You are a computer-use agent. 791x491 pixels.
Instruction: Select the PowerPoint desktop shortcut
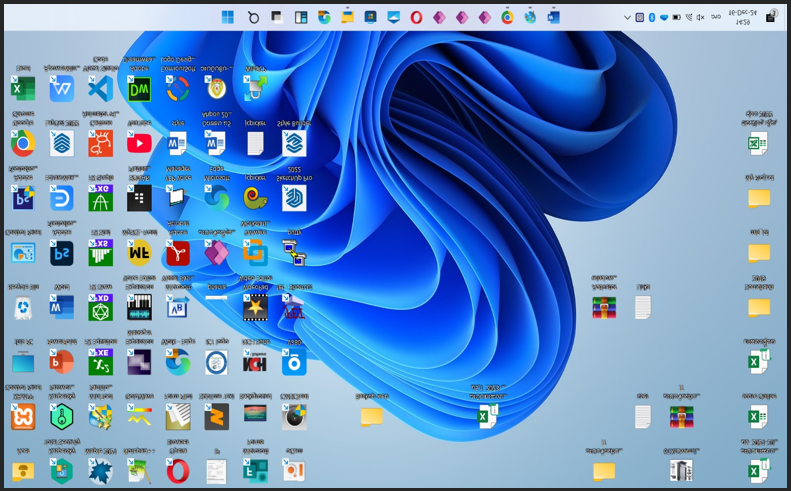click(62, 361)
